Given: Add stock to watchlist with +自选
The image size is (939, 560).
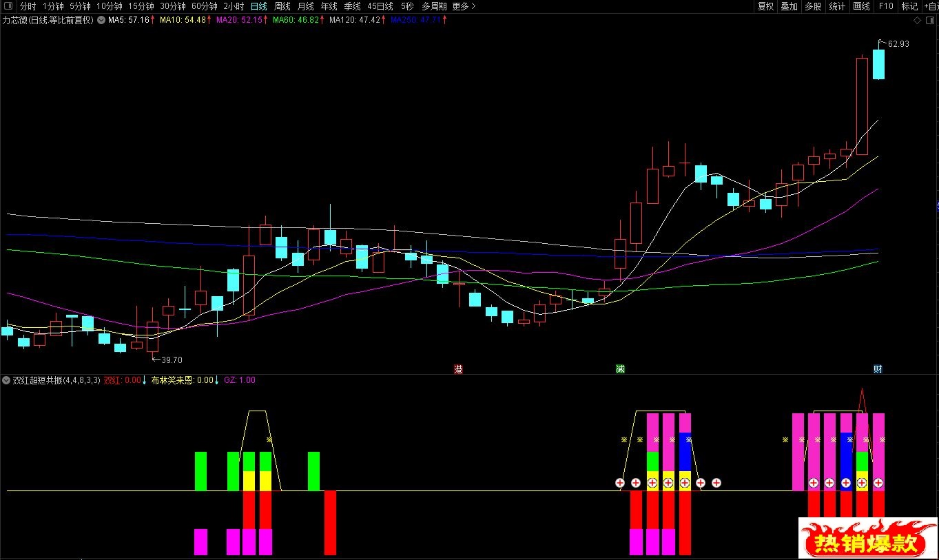Looking at the screenshot, I should coord(931,6).
